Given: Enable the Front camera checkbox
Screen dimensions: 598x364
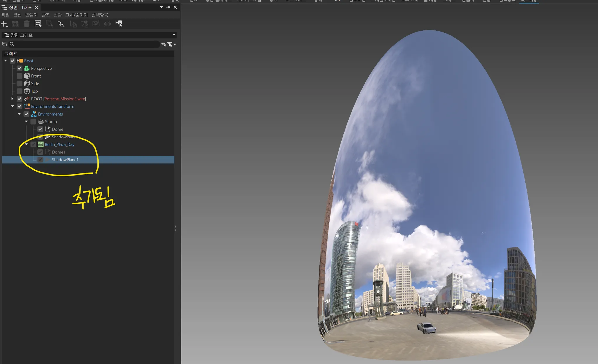Looking at the screenshot, I should (20, 76).
